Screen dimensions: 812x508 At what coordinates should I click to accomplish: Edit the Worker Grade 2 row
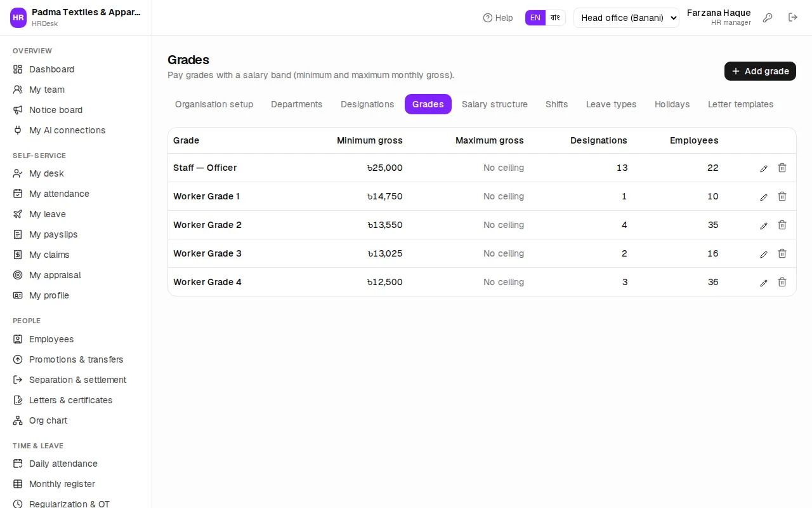(x=764, y=225)
